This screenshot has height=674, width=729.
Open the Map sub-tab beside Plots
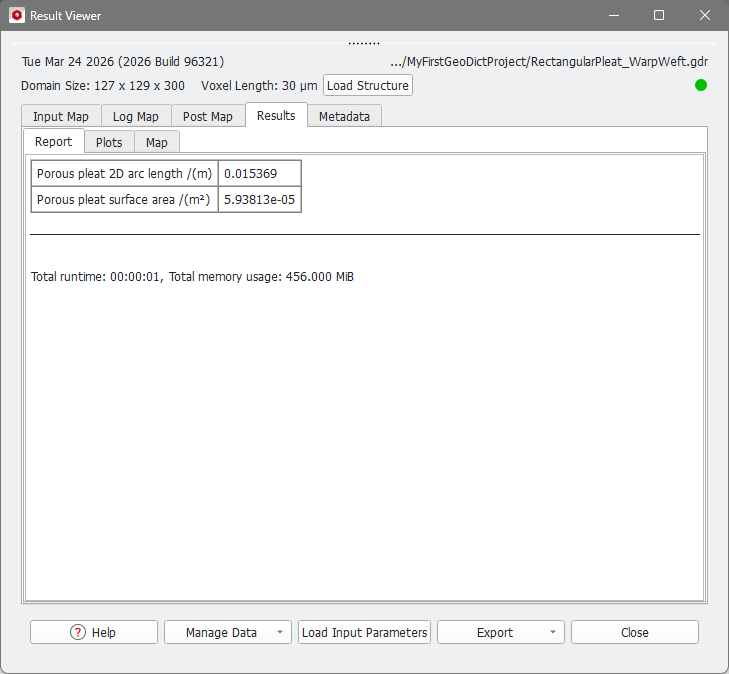click(x=157, y=142)
